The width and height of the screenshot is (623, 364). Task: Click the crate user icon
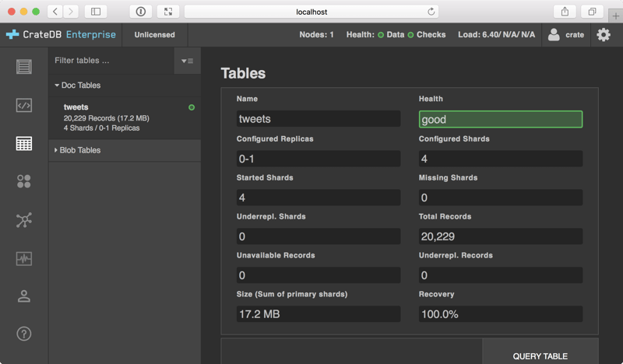point(554,34)
